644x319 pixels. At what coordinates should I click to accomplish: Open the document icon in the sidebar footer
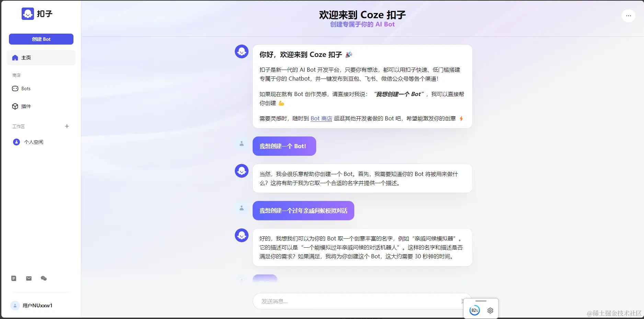[14, 278]
